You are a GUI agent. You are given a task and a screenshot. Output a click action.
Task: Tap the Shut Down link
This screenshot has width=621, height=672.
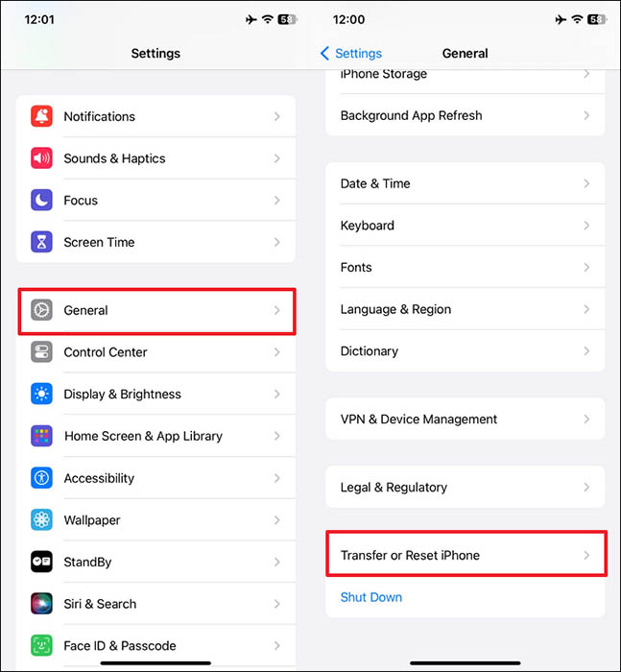(x=371, y=597)
